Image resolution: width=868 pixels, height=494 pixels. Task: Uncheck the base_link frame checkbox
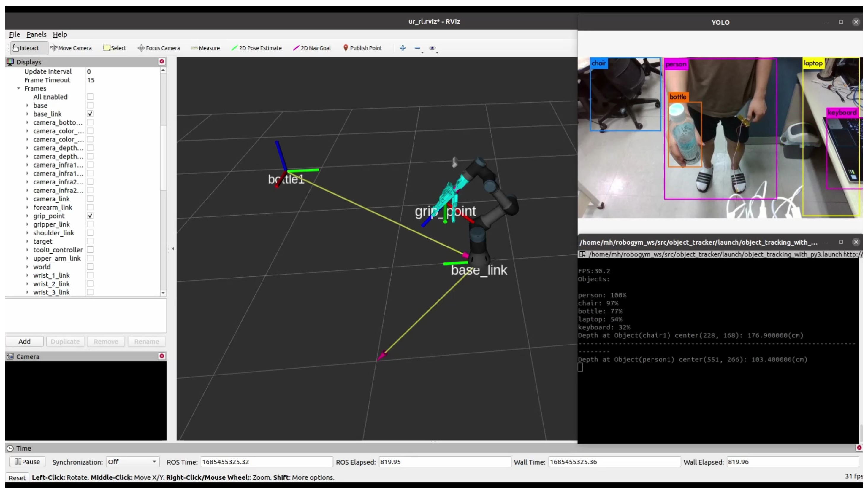(90, 114)
